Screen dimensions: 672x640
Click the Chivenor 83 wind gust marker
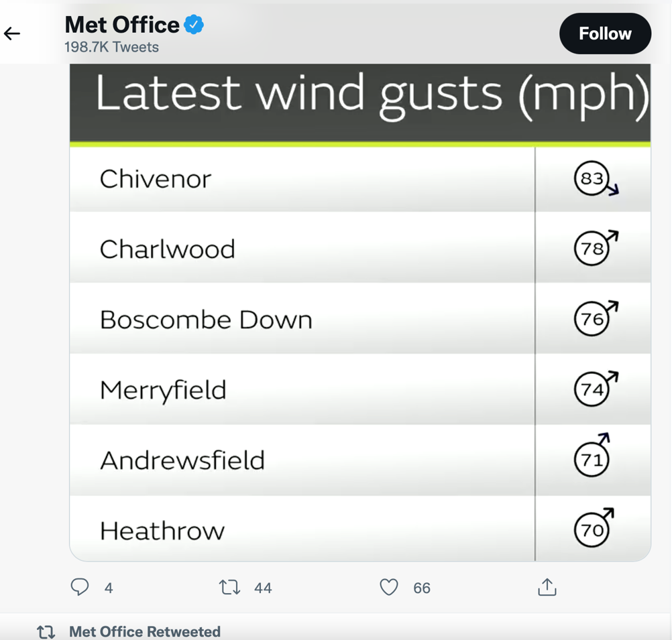tap(596, 179)
